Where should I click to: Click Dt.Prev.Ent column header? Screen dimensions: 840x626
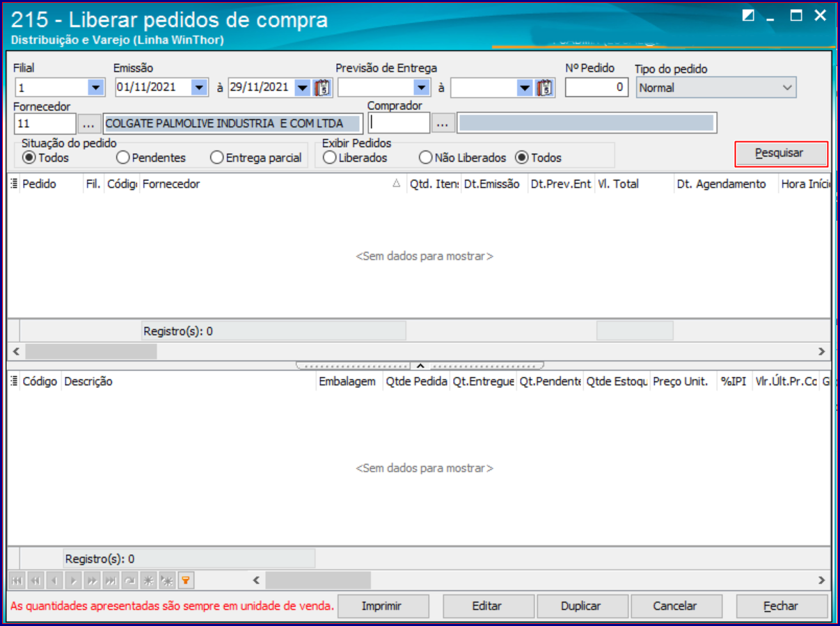pos(561,184)
